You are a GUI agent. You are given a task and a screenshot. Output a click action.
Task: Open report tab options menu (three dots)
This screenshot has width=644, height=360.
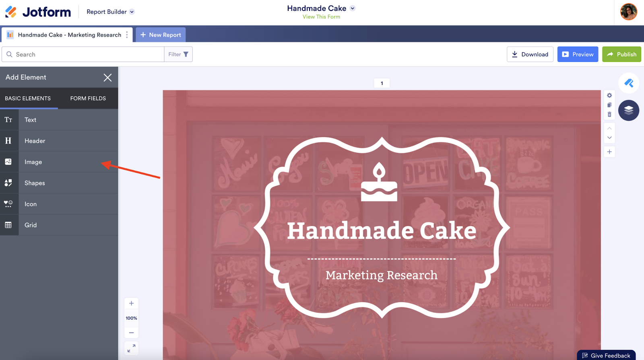click(x=127, y=35)
